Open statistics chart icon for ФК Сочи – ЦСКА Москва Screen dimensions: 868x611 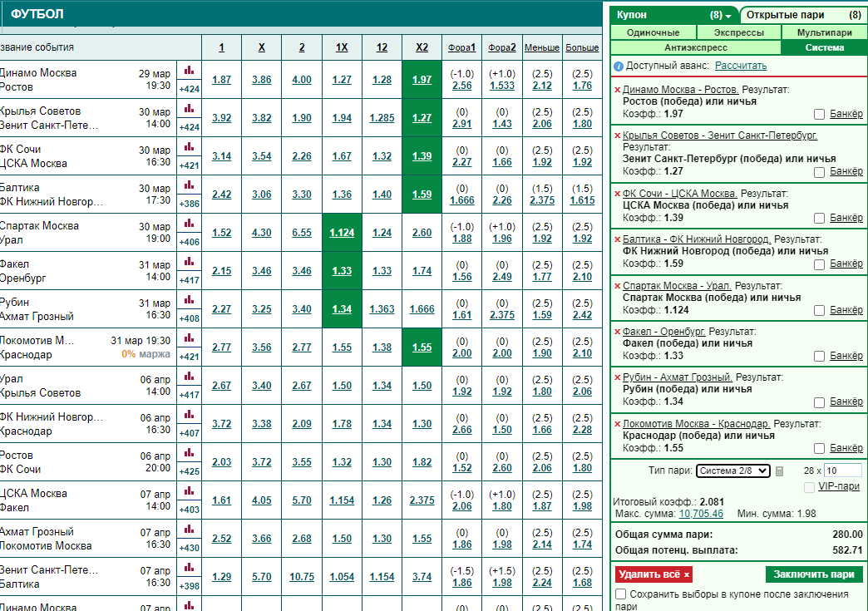click(190, 146)
